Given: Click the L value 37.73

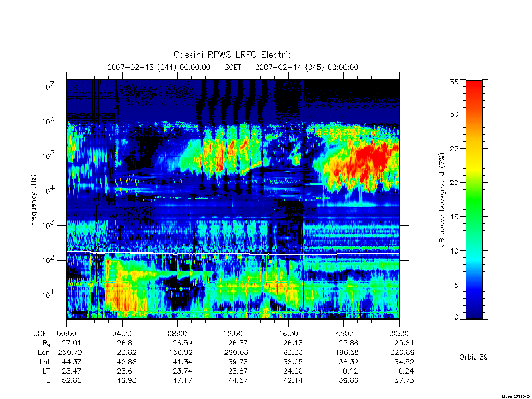Looking at the screenshot, I should click(404, 381).
